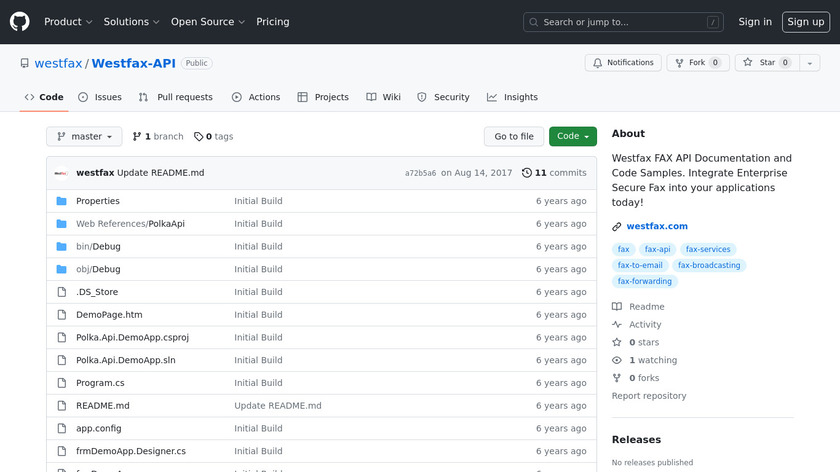Switch to the Security tab
This screenshot has height=472, width=840.
[444, 97]
